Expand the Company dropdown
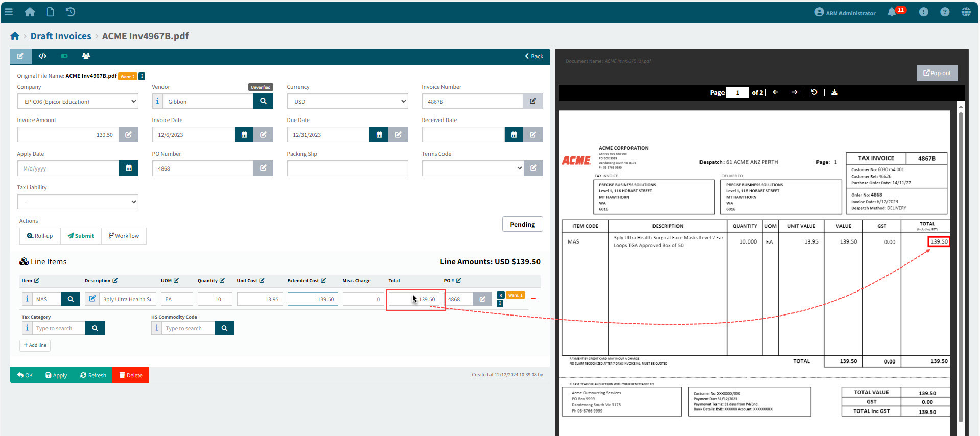The image size is (980, 436). 78,101
